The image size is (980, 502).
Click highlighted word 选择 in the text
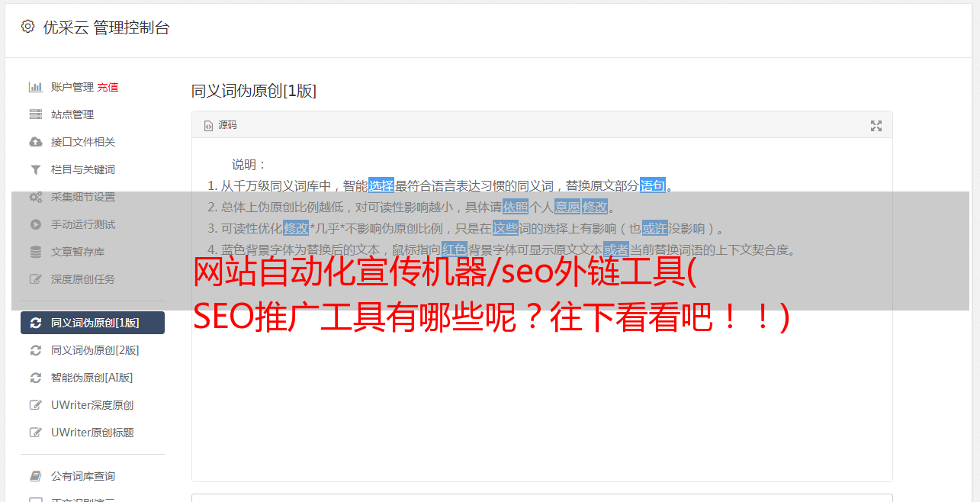(x=381, y=185)
